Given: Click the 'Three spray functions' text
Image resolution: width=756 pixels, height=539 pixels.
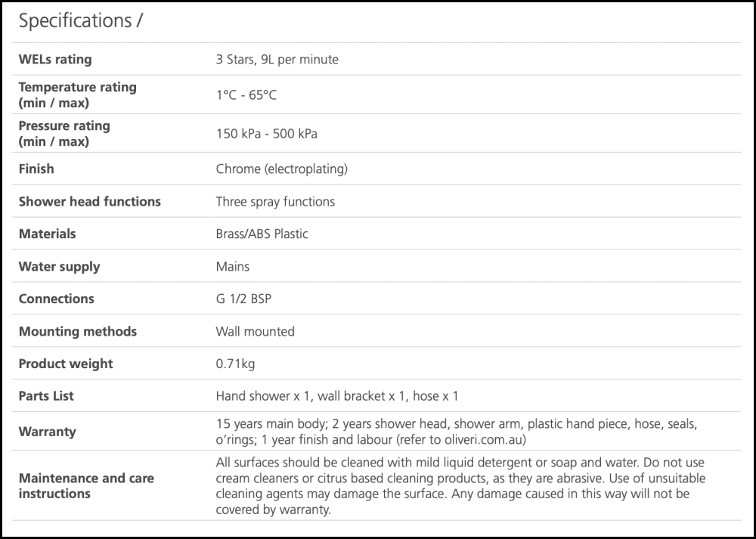Looking at the screenshot, I should click(x=275, y=201).
